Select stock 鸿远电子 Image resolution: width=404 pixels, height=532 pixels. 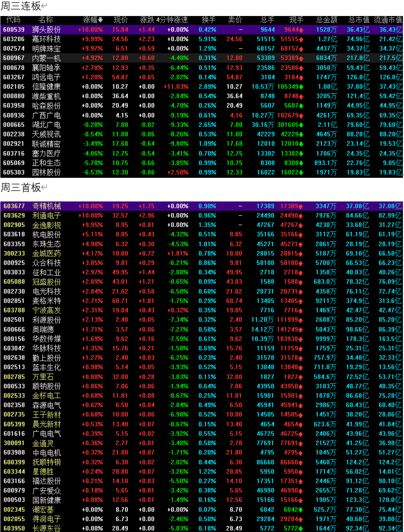click(x=46, y=77)
